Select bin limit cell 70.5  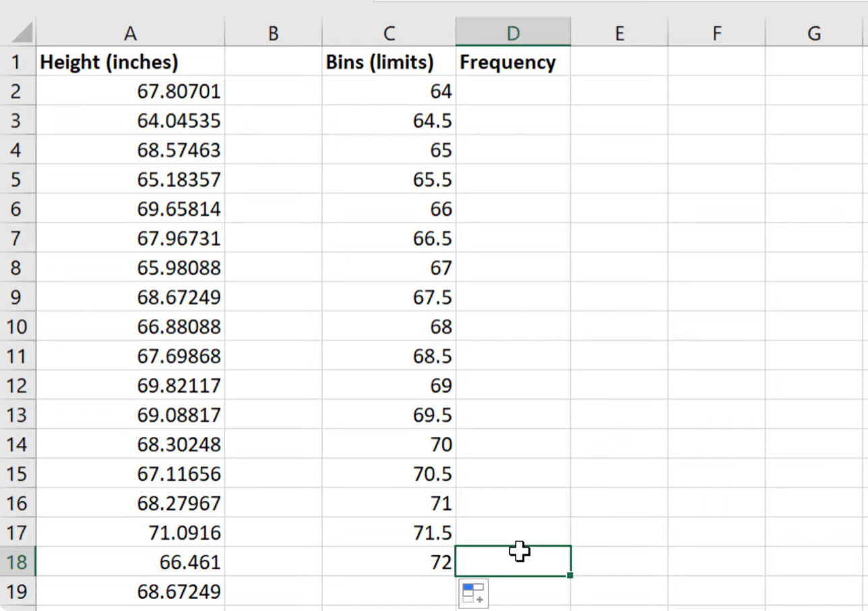tap(389, 474)
